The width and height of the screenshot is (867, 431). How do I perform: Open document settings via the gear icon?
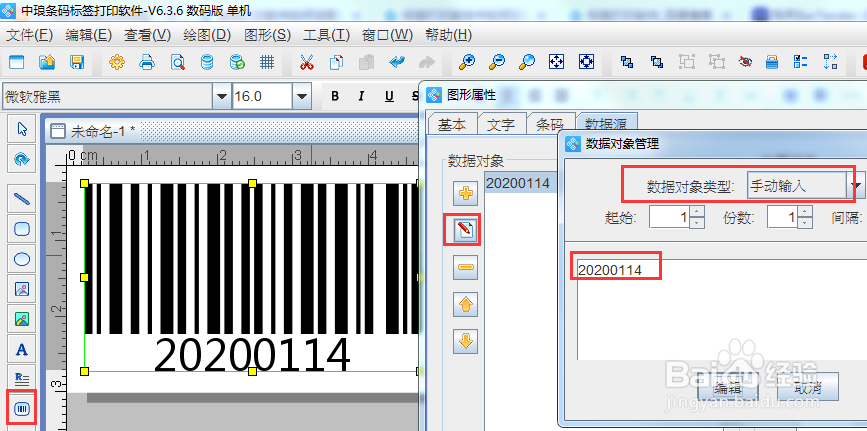pos(117,62)
